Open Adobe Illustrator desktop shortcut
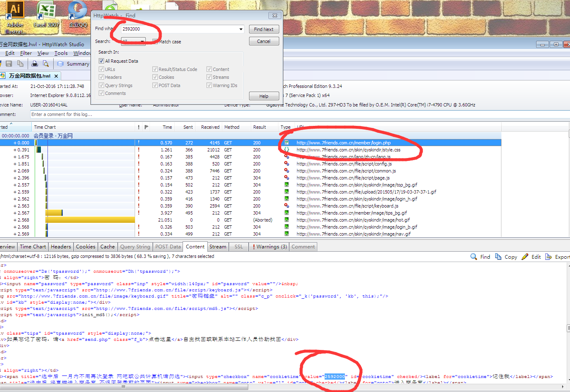The image size is (570, 392). 15,17
